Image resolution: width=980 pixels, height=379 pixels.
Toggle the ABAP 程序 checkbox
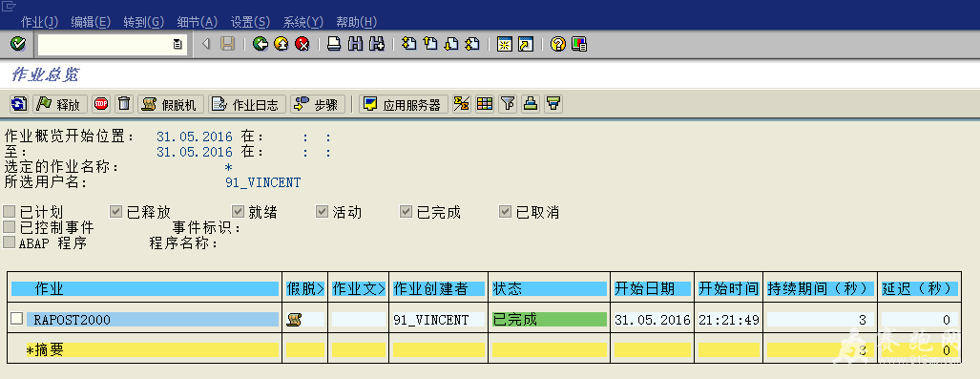click(9, 242)
